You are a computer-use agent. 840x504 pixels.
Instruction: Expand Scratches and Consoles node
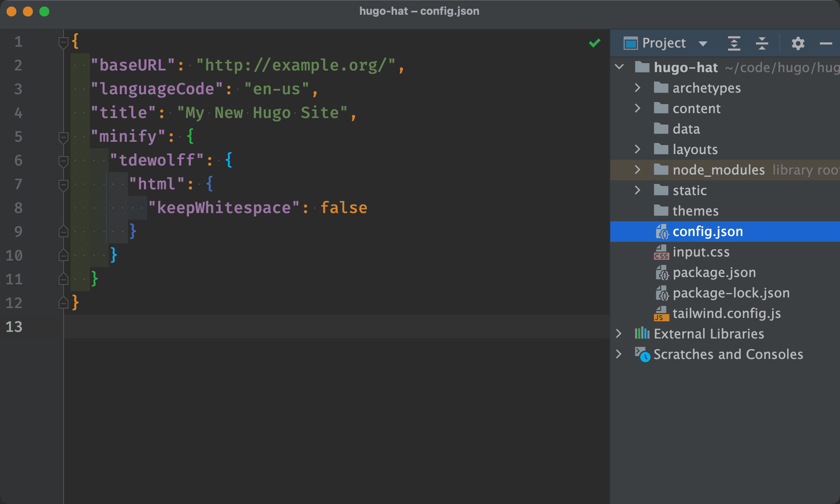619,354
